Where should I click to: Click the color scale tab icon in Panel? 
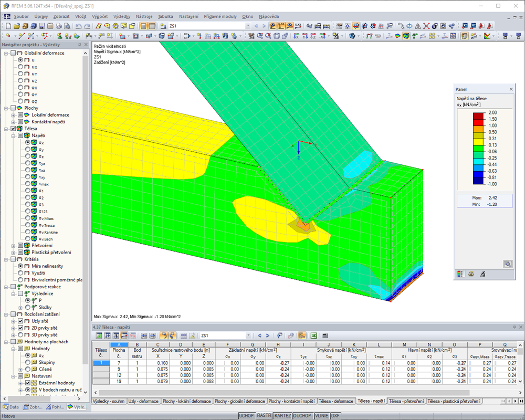point(460,274)
